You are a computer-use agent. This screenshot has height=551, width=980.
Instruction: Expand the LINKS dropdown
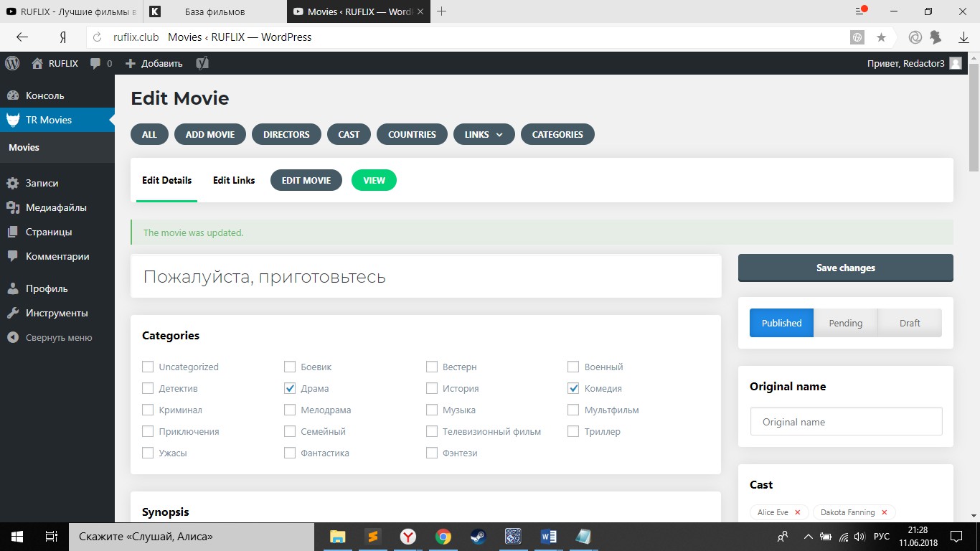(x=484, y=134)
